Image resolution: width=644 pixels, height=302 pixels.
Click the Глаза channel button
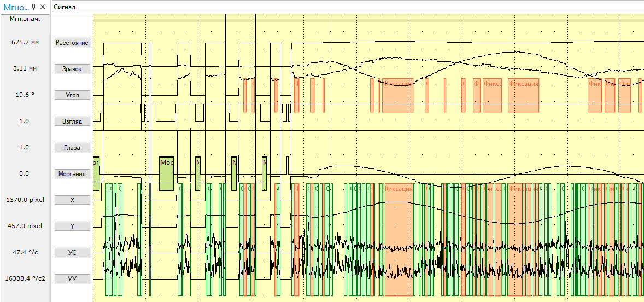72,148
